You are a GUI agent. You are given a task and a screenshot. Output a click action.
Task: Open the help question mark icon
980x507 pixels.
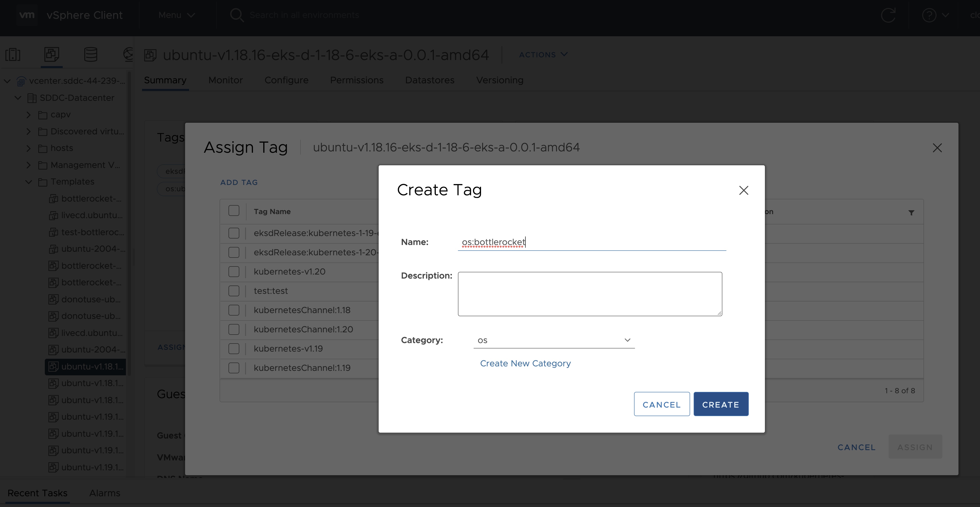coord(929,15)
